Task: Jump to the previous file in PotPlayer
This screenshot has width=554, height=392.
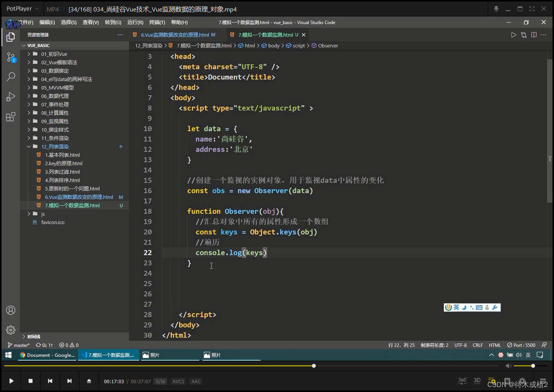Action: 50,381
